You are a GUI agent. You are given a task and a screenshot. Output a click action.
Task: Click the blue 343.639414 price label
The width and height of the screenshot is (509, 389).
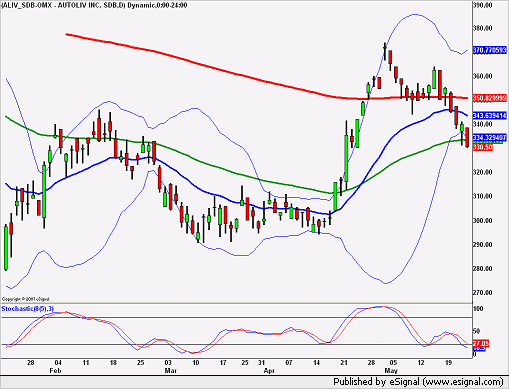[490, 116]
